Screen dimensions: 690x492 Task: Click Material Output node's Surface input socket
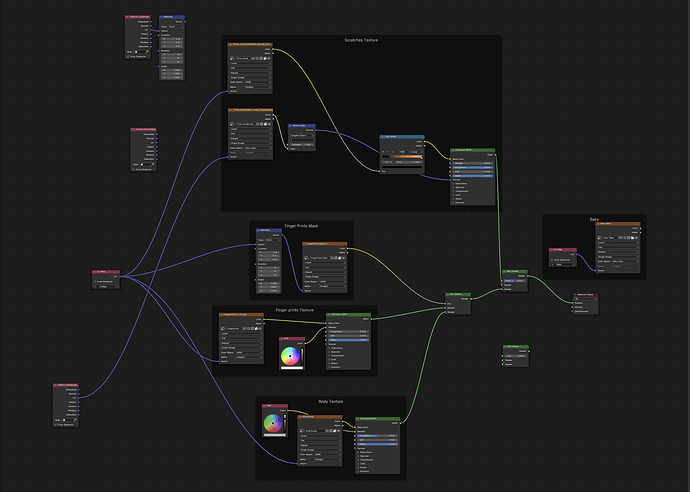573,303
